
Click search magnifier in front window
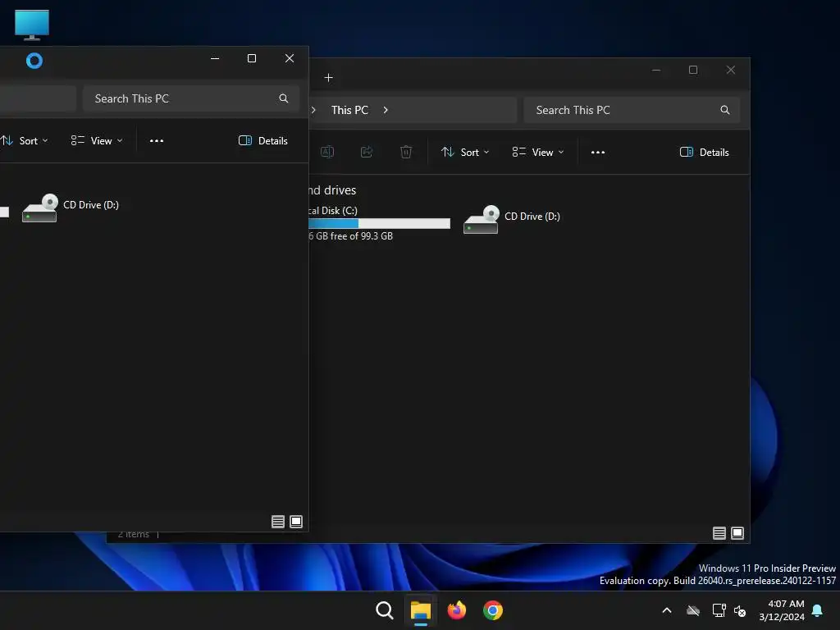pyautogui.click(x=283, y=98)
